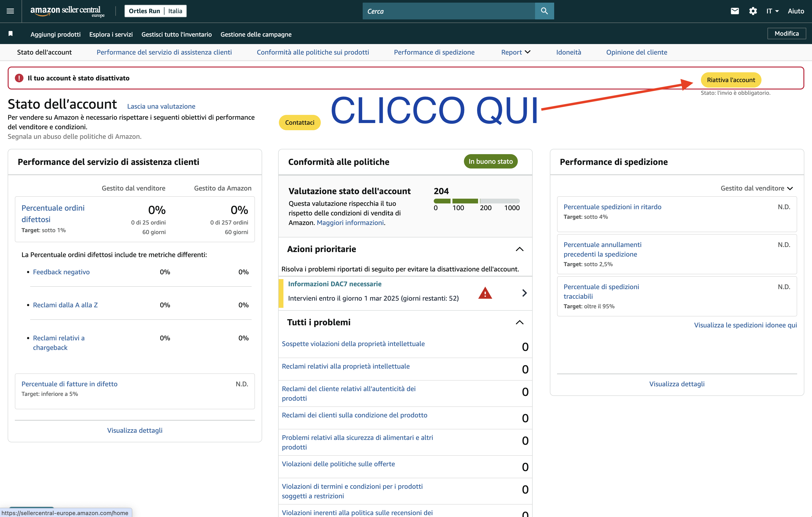
Task: Open Reclami relativi a chargeback link
Action: click(x=59, y=343)
